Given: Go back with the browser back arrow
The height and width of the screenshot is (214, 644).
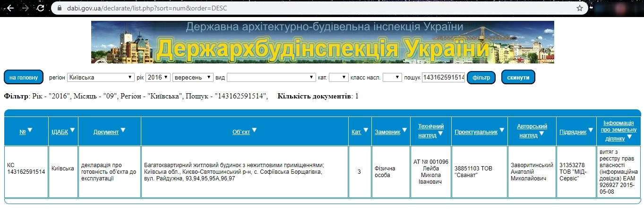Looking at the screenshot, I should click(10, 8).
